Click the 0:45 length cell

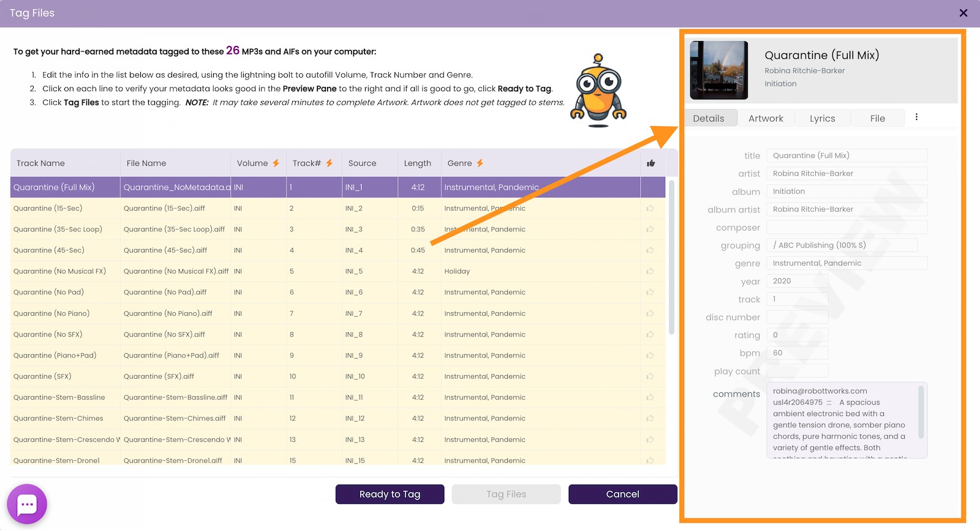418,250
